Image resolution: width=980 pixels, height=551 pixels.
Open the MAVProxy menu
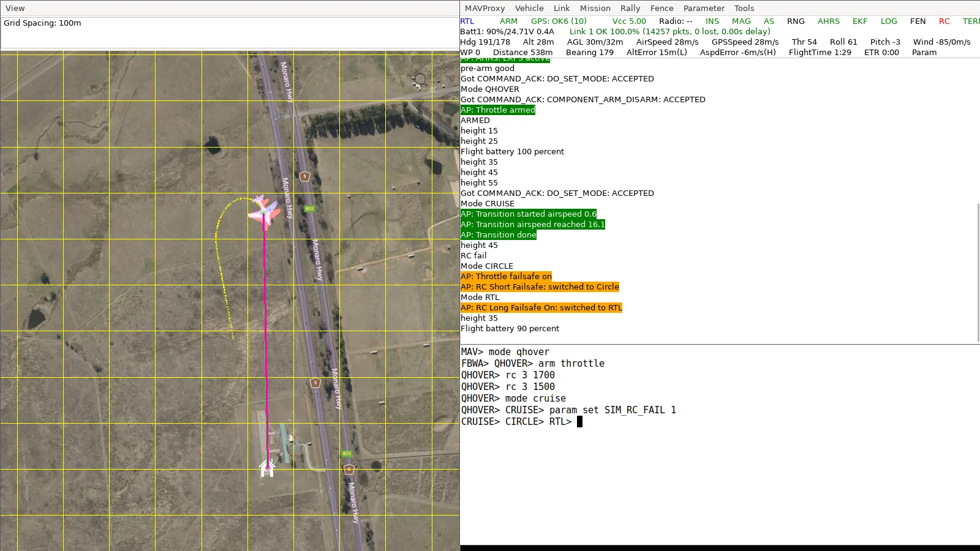tap(484, 8)
